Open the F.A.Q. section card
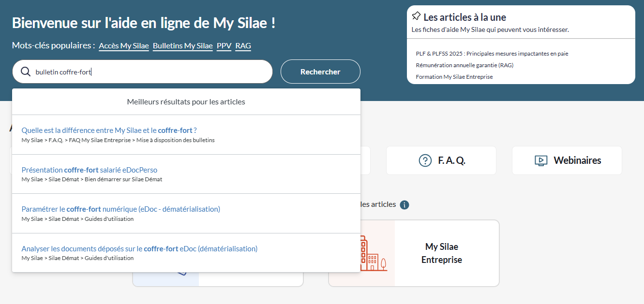Screen dimensions: 644x304 [x=441, y=160]
